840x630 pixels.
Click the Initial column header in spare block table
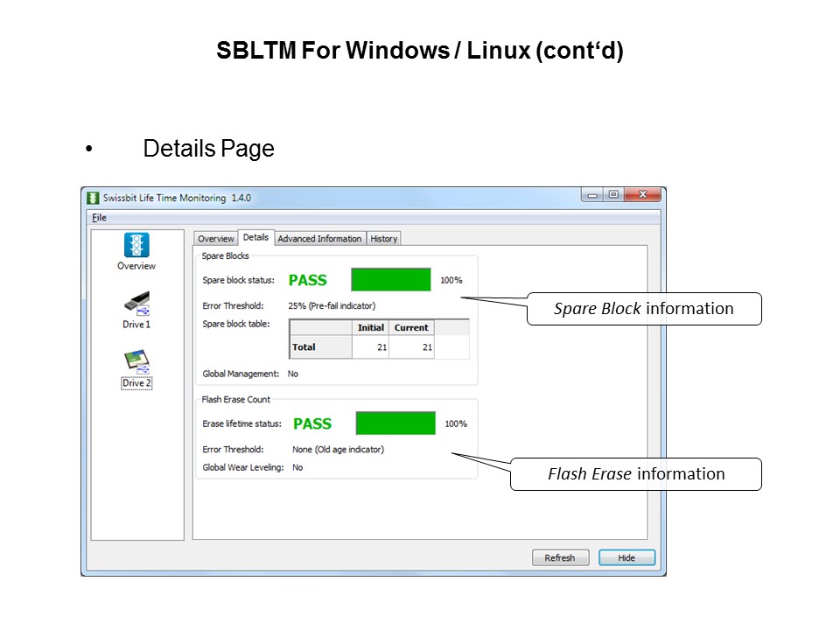[x=371, y=327]
